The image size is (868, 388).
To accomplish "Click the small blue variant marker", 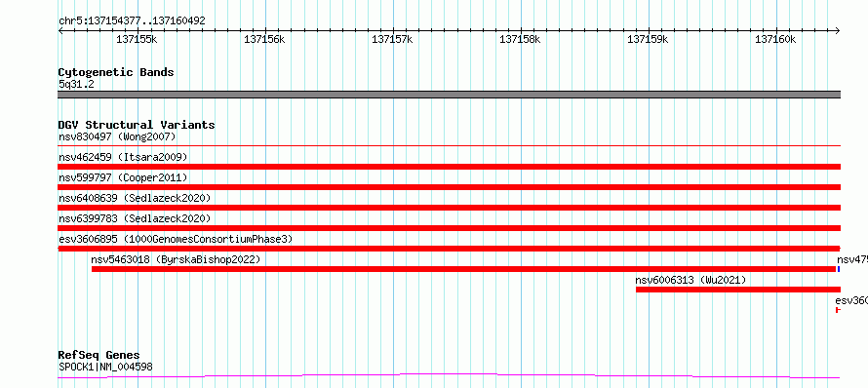I will (x=839, y=269).
